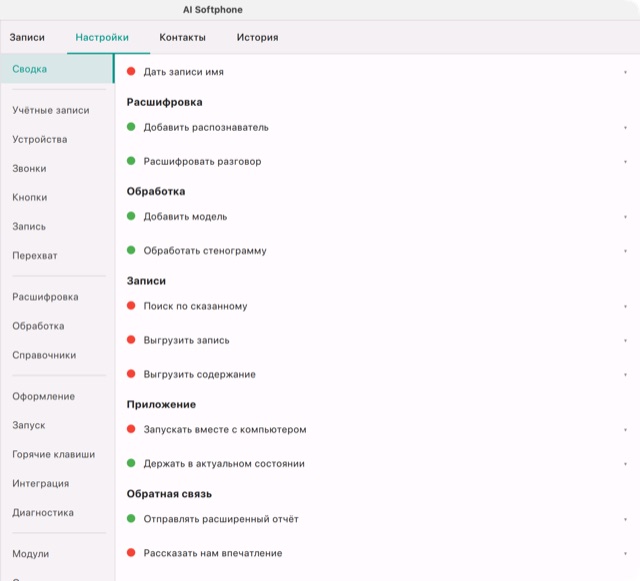Select Справочники in the sidebar
Viewport: 640px width, 581px height.
44,355
